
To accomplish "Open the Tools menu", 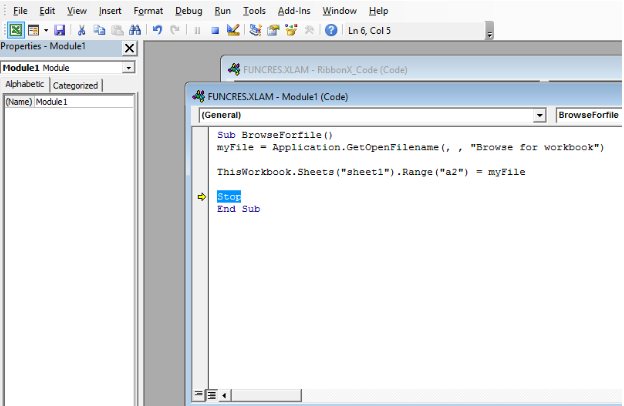I will tap(254, 11).
